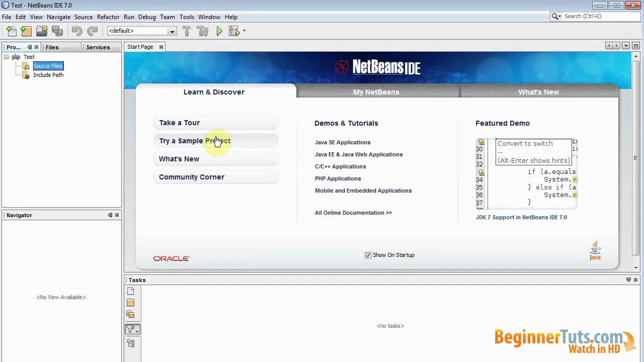Open the Debug menu
The height and width of the screenshot is (362, 644).
pyautogui.click(x=147, y=17)
